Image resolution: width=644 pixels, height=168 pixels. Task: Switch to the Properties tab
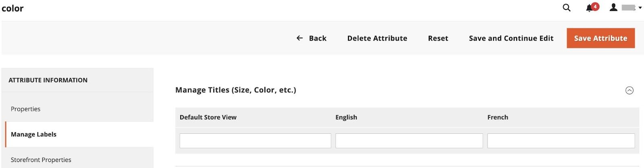(x=26, y=109)
